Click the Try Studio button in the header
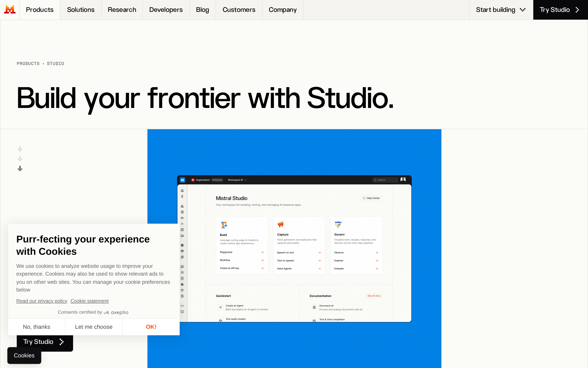 pyautogui.click(x=561, y=10)
